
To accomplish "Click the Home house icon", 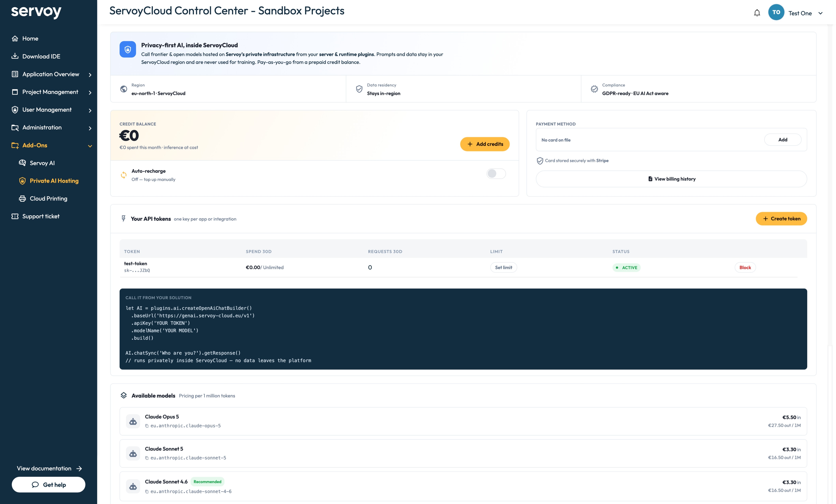I will coord(15,38).
